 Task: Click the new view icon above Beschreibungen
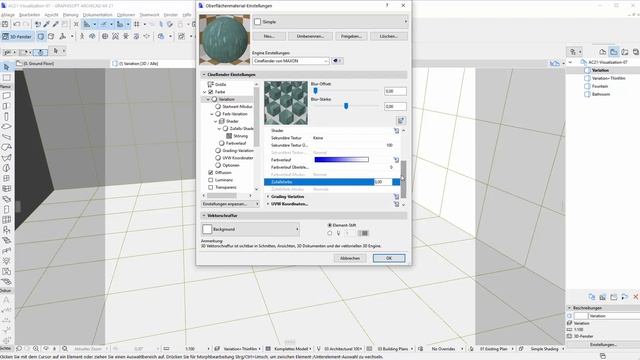(x=591, y=297)
